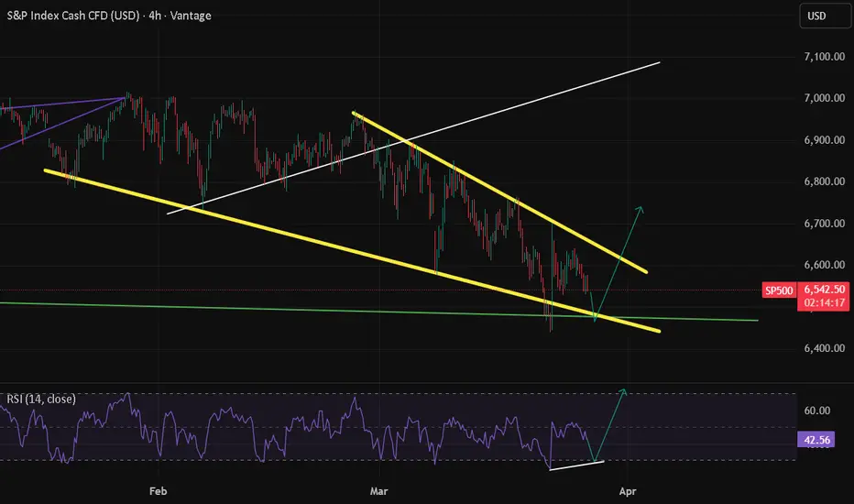Open the USD currency selector
The width and height of the screenshot is (854, 504).
[x=825, y=16]
